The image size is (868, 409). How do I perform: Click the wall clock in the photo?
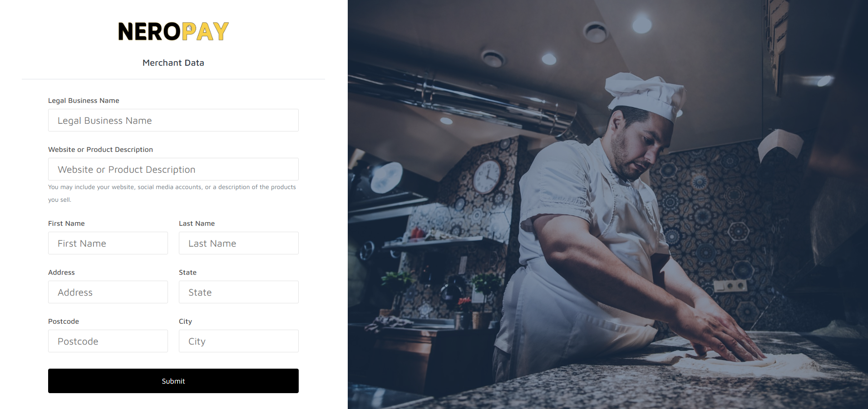[487, 176]
